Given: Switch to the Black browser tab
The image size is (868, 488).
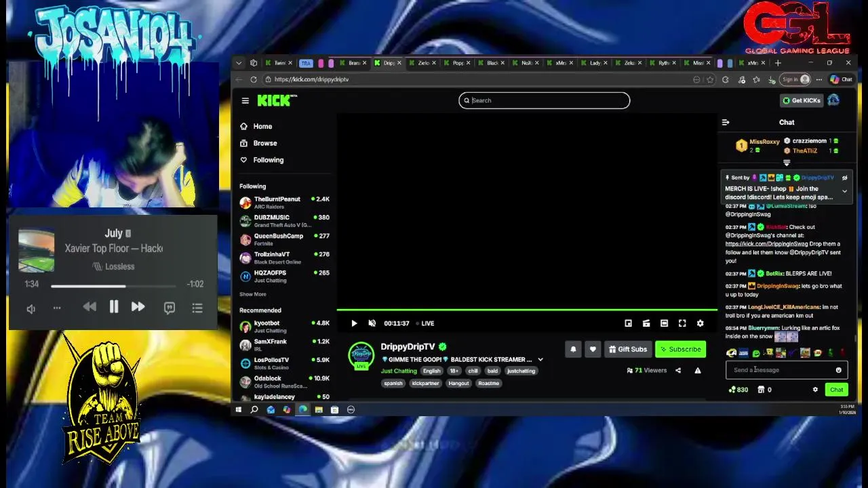Looking at the screenshot, I should click(493, 63).
